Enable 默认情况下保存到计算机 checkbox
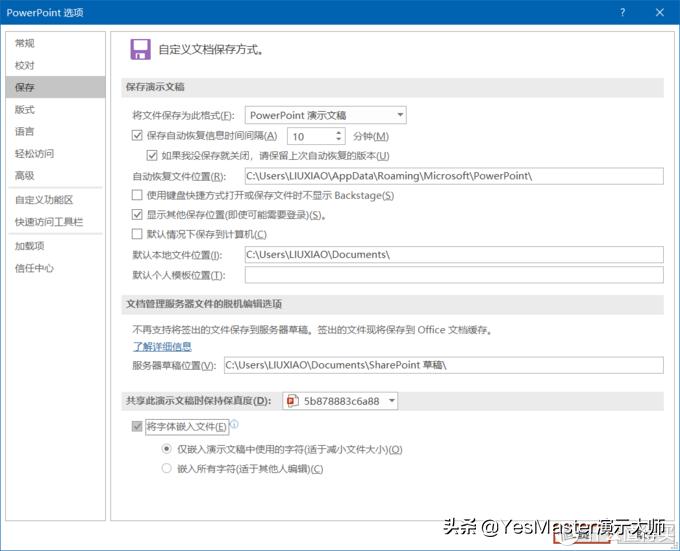Screen dimensions: 680x551 (x=137, y=234)
